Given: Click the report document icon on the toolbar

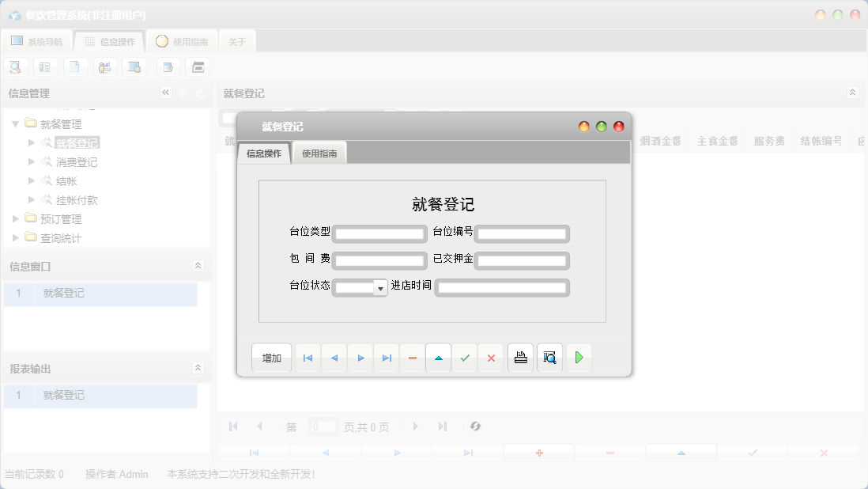Looking at the screenshot, I should tap(167, 66).
